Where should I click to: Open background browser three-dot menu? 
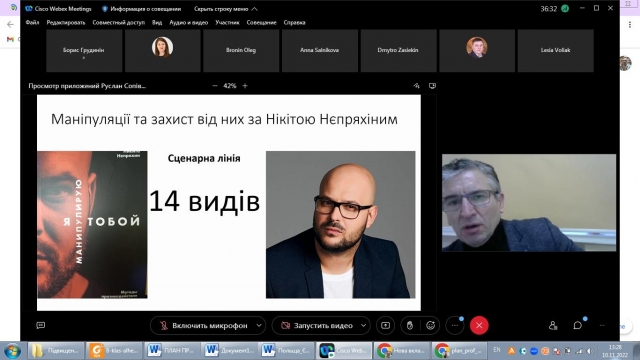[x=630, y=24]
